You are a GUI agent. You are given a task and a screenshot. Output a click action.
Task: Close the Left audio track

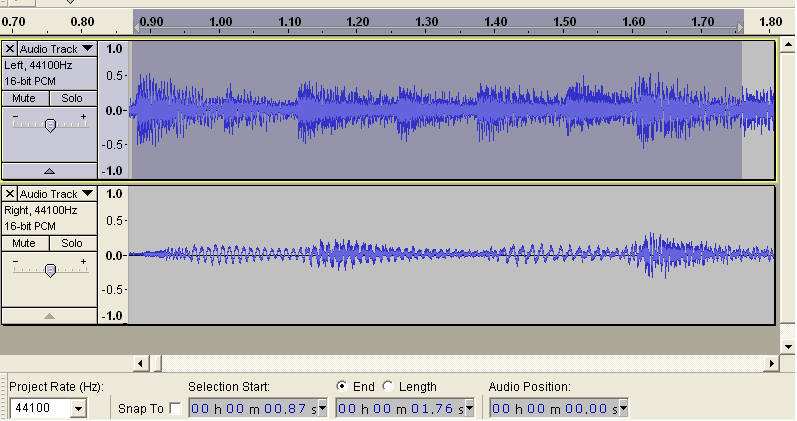(10, 49)
